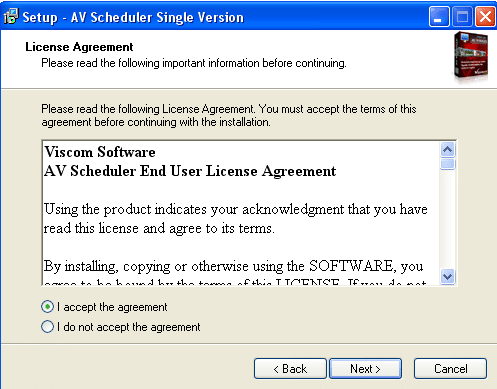
Task: Click the license scrollbar down arrow
Action: [x=447, y=276]
